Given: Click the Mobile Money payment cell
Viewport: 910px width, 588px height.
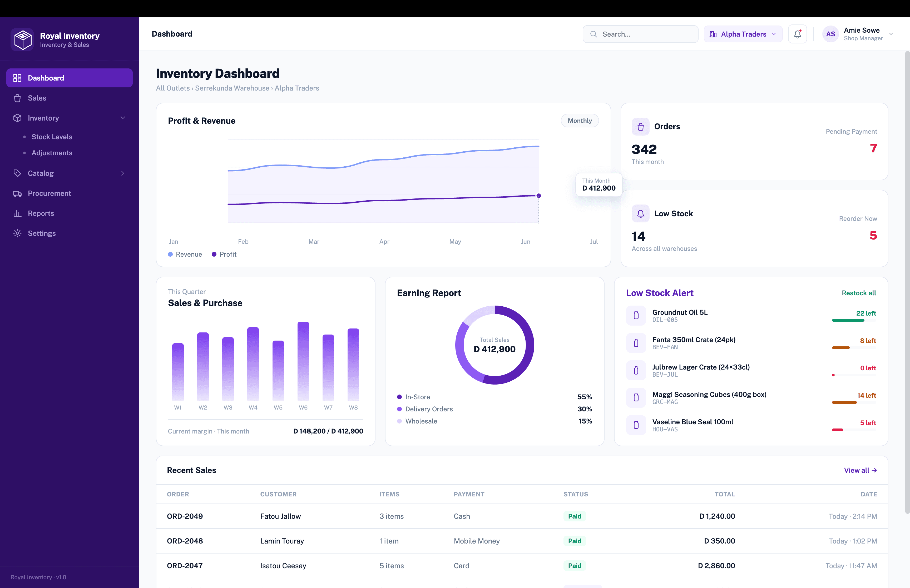Looking at the screenshot, I should click(477, 541).
